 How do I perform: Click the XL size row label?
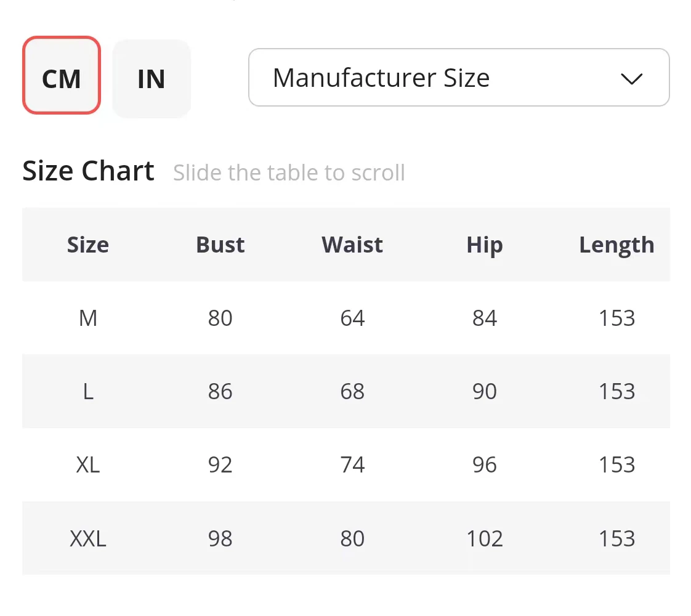click(x=88, y=464)
